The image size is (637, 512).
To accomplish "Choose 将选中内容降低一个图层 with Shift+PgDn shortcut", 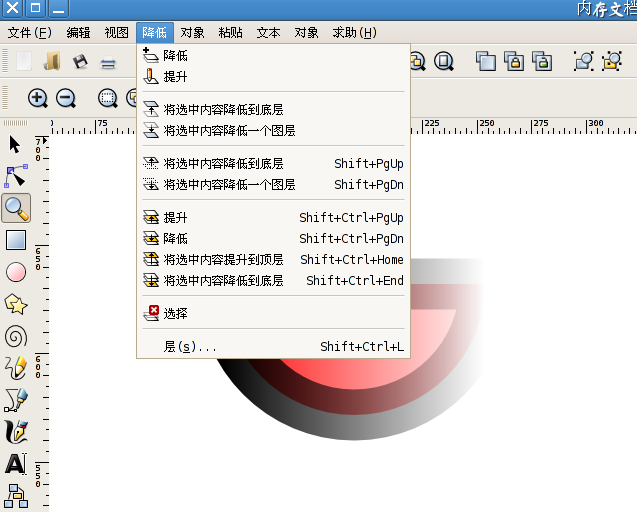I will coord(273,185).
